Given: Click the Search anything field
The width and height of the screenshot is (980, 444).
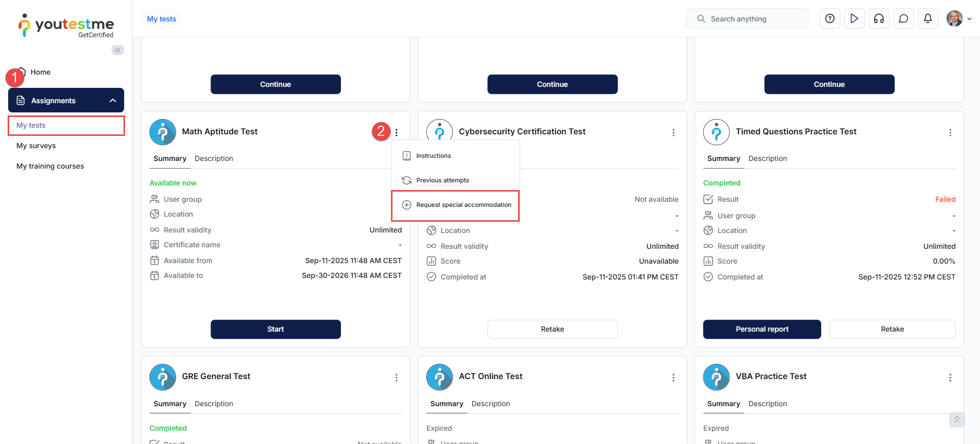Looking at the screenshot, I should (x=747, y=19).
